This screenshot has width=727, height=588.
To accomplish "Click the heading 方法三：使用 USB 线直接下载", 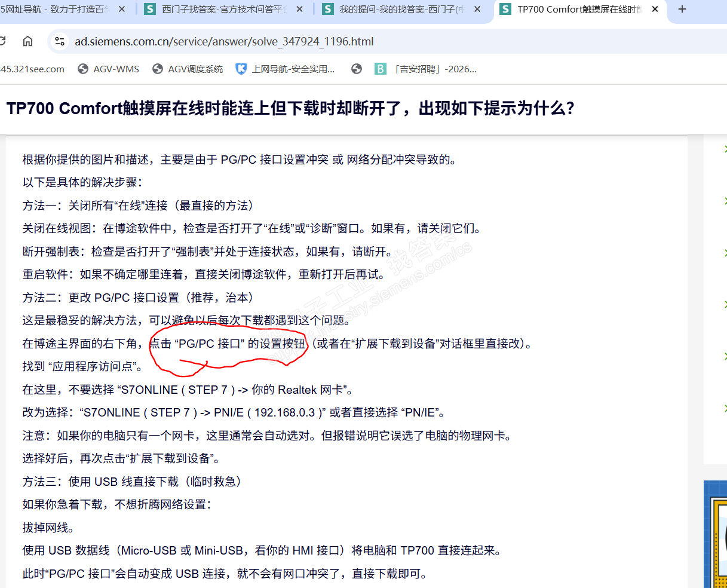I will click(x=131, y=482).
